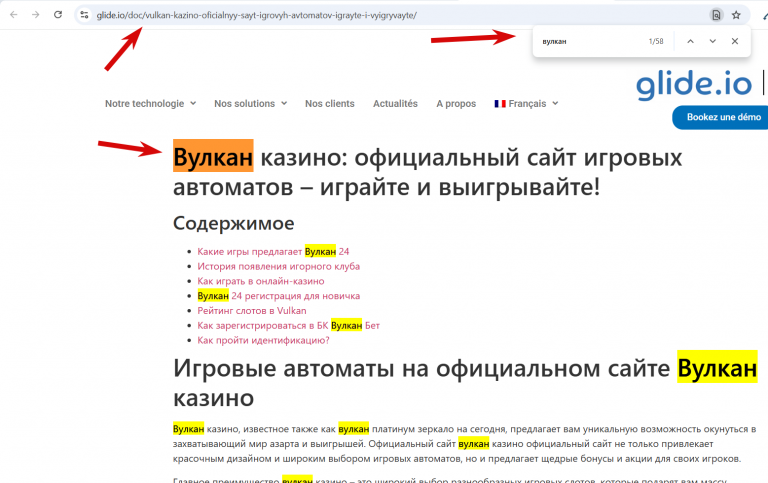Open link Как играть в онлайн-казино
This screenshot has height=483, width=768.
(261, 281)
